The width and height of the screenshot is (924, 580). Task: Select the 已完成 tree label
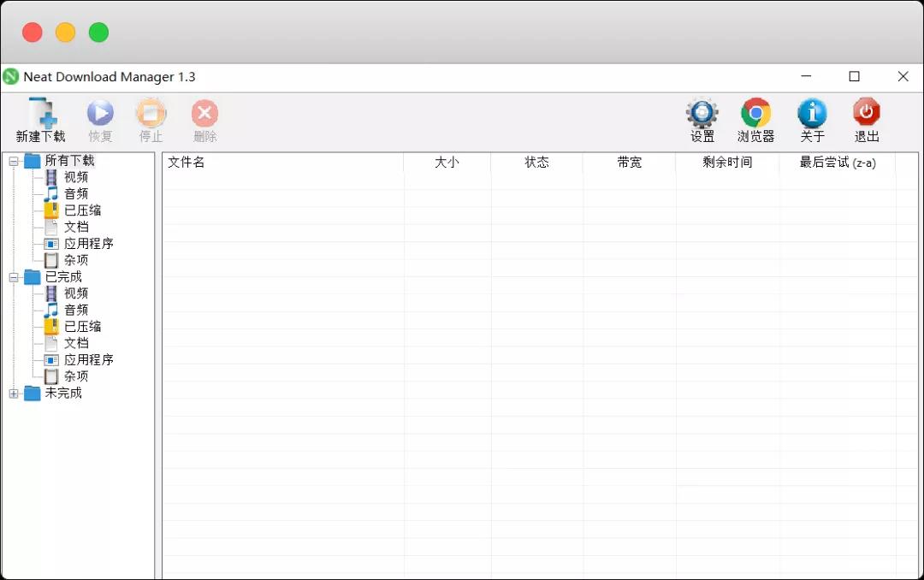coord(63,277)
